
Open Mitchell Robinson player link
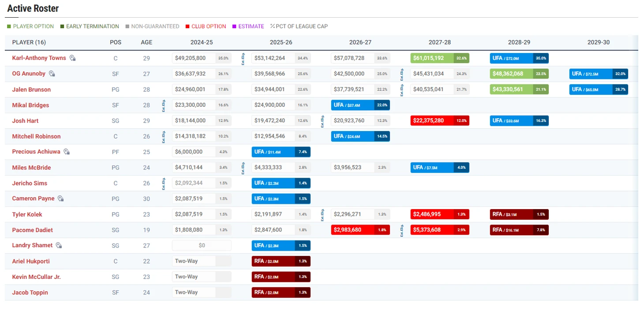(x=36, y=136)
